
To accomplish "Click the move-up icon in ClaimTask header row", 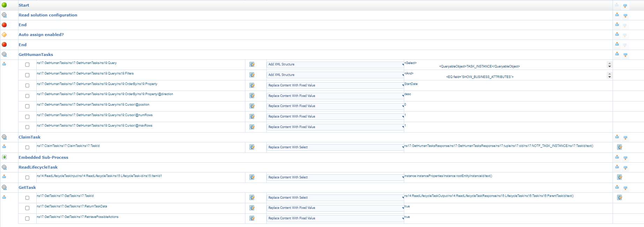I will [x=617, y=137].
